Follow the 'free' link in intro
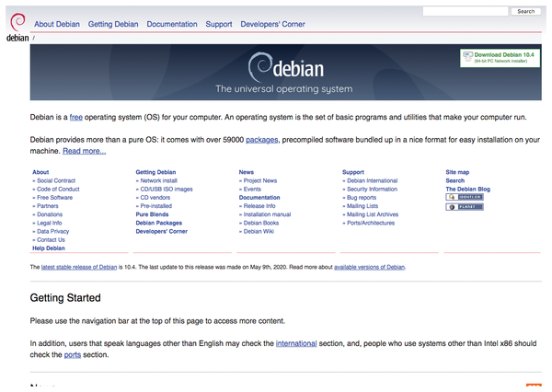This screenshot has width=552, height=392. click(x=76, y=117)
